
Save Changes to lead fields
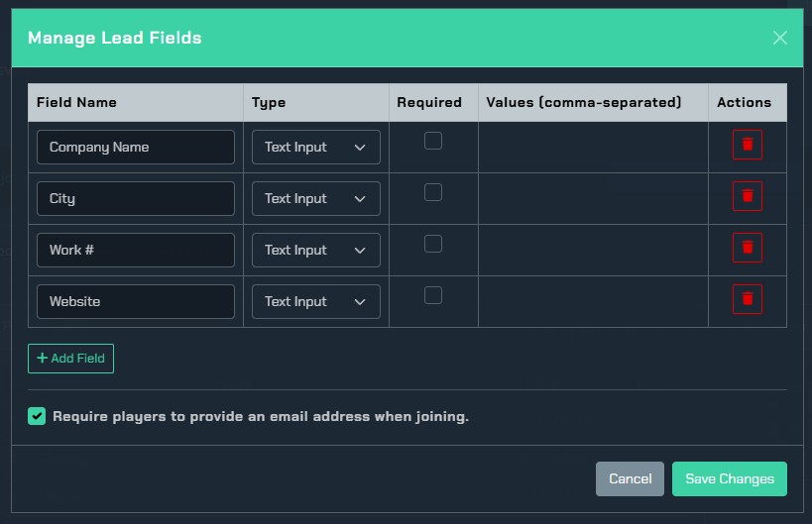pyautogui.click(x=729, y=478)
